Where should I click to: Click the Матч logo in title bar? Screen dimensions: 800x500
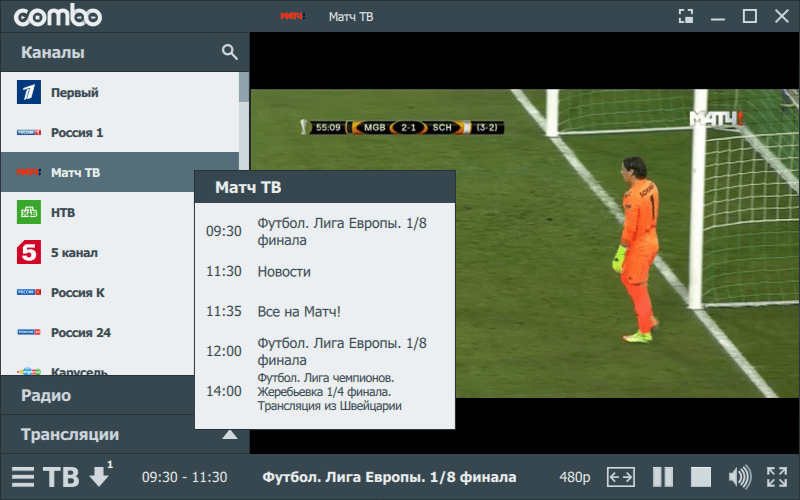point(292,16)
